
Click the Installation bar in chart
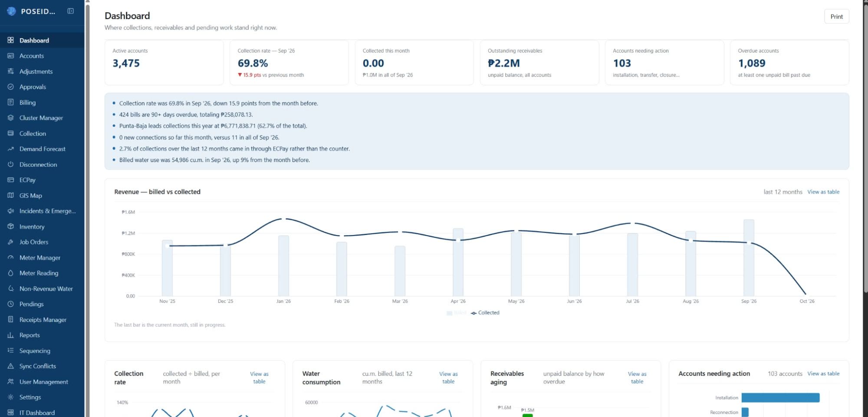coord(780,397)
